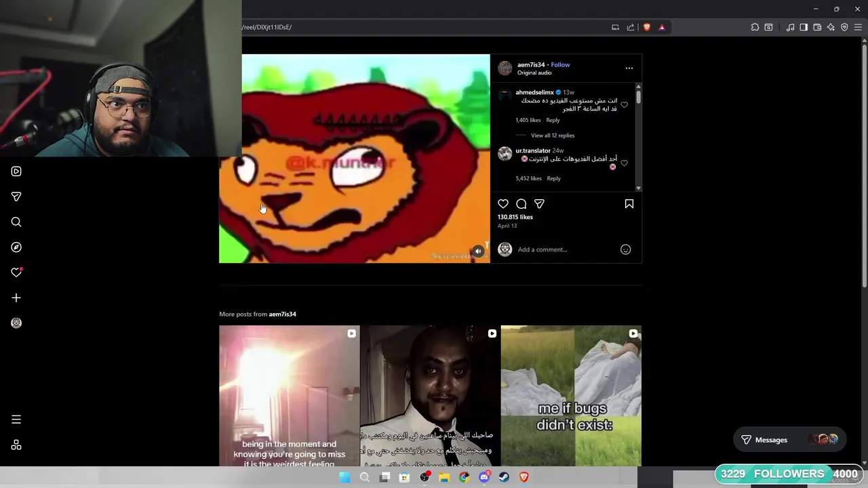Open Steam from the taskbar
The height and width of the screenshot is (488, 868).
(x=504, y=477)
